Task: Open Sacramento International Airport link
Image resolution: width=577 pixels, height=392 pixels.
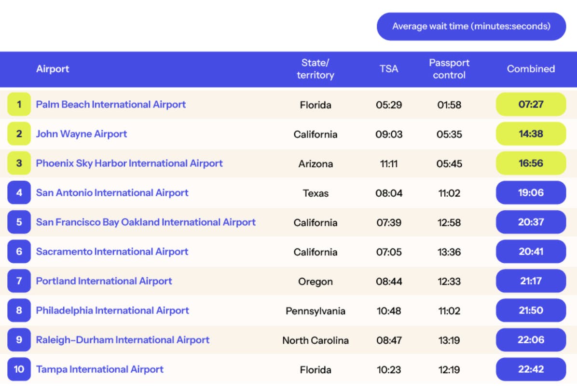Action: click(112, 252)
